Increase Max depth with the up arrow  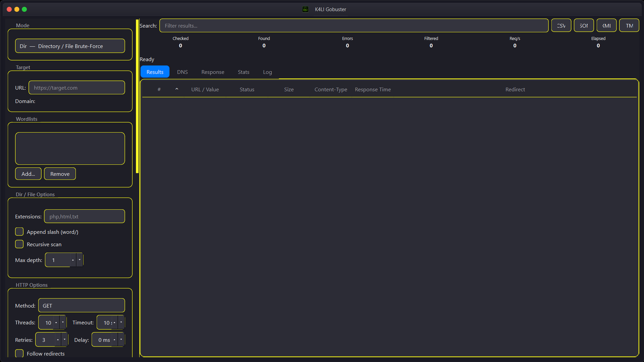tap(73, 260)
